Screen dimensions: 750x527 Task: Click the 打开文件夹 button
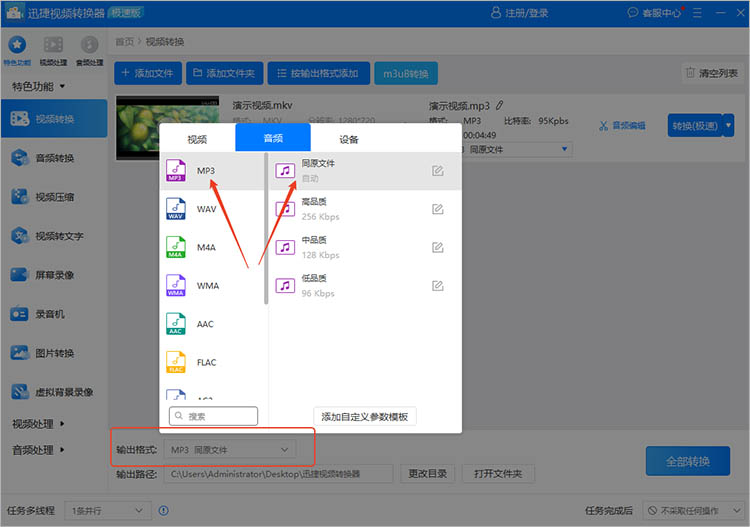point(498,473)
